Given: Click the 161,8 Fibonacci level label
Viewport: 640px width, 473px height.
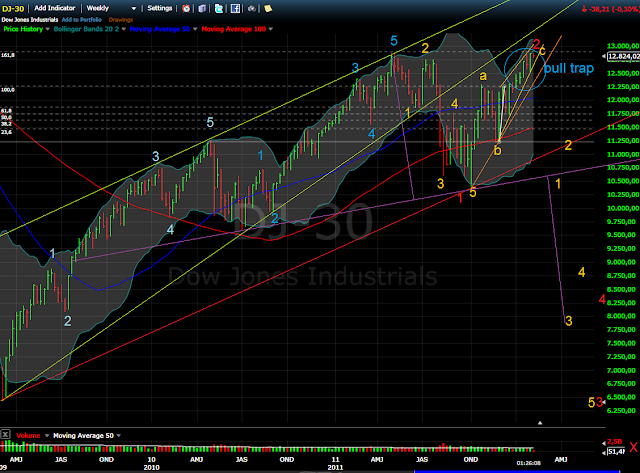Looking at the screenshot, I should coord(8,55).
